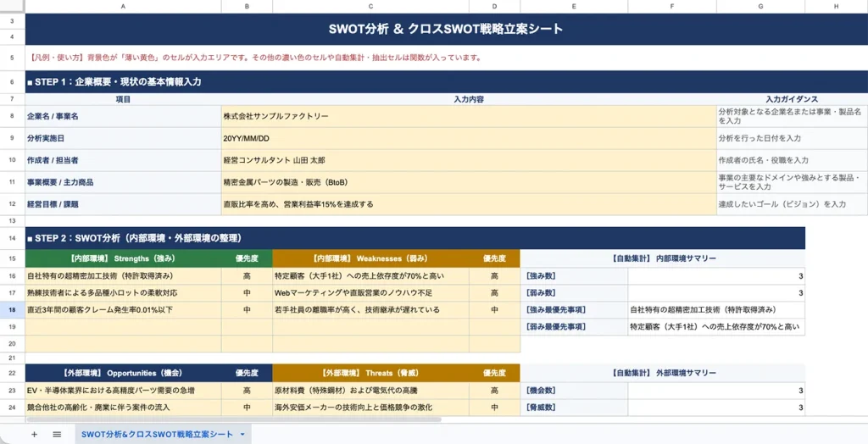Click cell 熟練技術者による多品種小ロットの柔軟対応
Image resolution: width=868 pixels, height=444 pixels.
coord(124,293)
